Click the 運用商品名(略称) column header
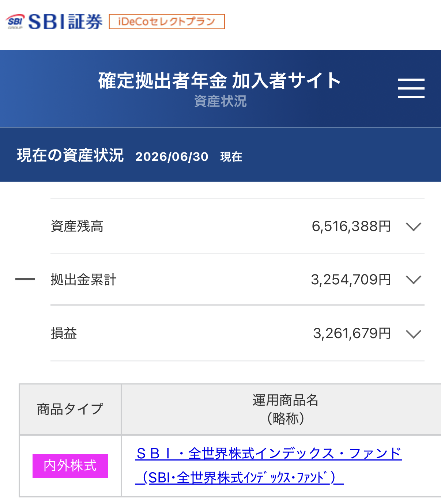 (285, 409)
